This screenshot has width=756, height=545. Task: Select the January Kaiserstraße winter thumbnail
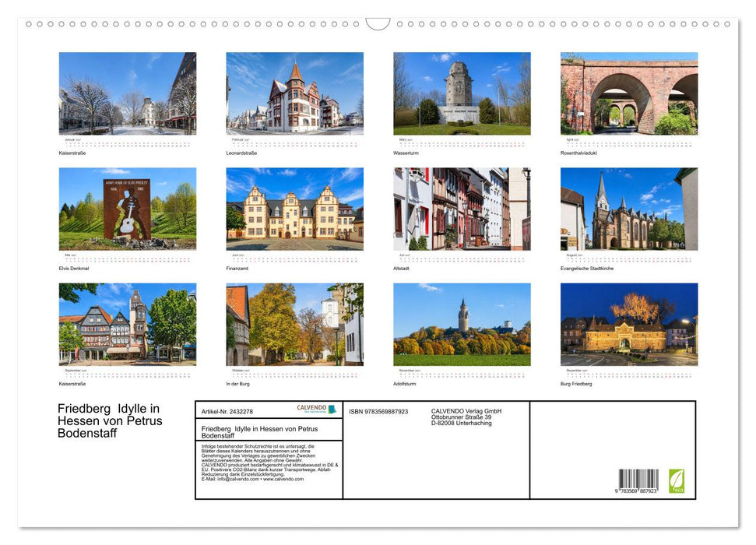pyautogui.click(x=128, y=93)
